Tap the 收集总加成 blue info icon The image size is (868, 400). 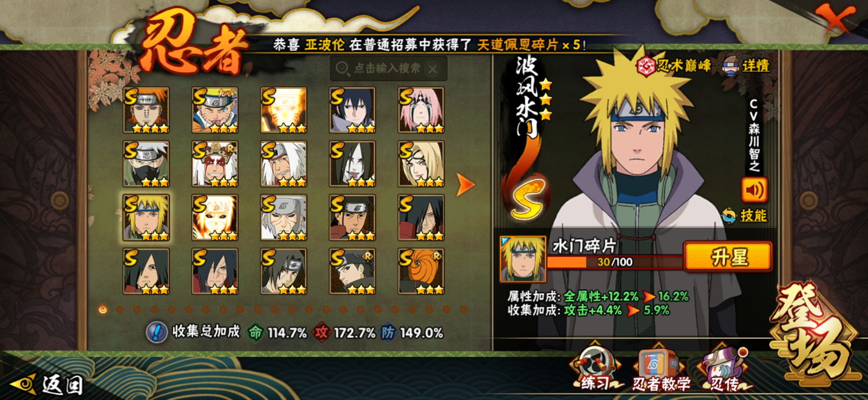[156, 332]
